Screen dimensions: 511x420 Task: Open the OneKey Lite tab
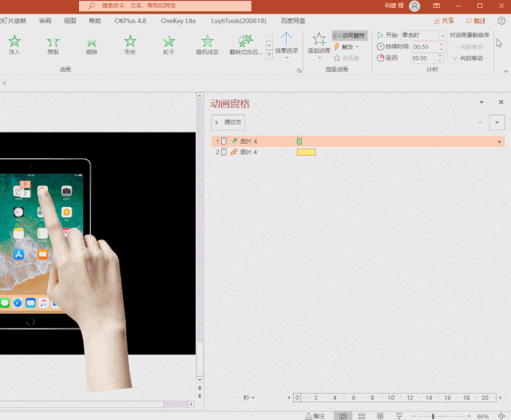tap(178, 21)
